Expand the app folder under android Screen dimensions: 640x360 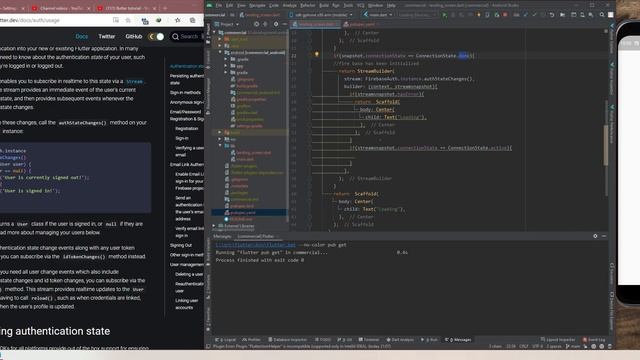[x=226, y=66]
